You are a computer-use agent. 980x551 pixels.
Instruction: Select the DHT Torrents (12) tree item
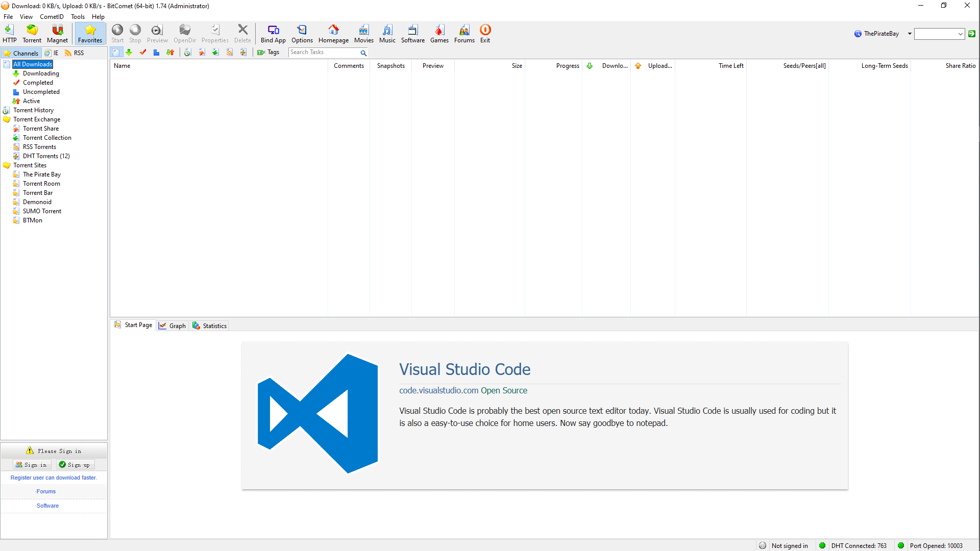tap(46, 156)
